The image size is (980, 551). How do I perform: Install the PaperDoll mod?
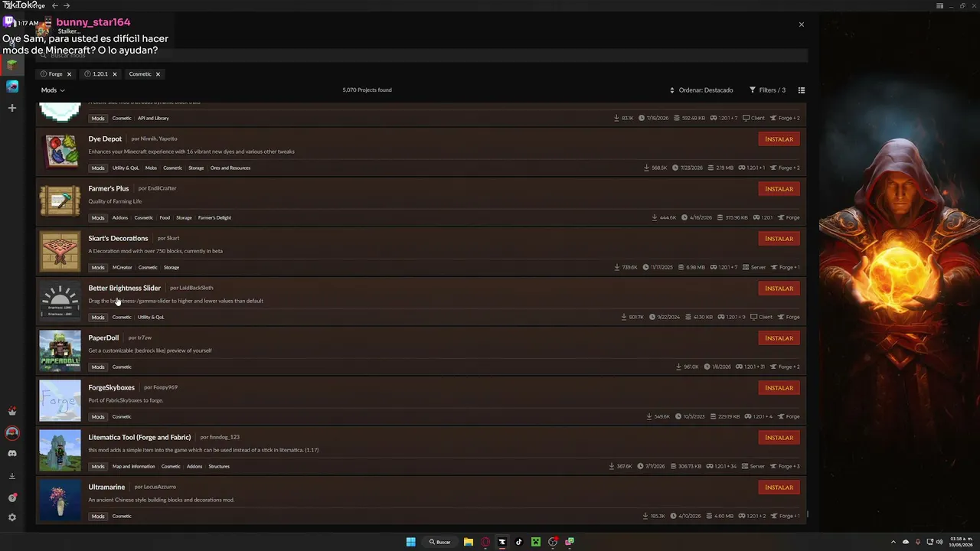(779, 338)
